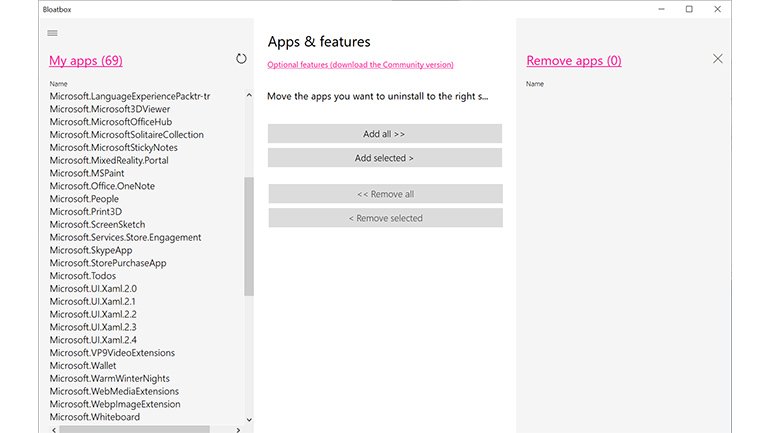Click the refresh apps list icon
Image resolution: width=770 pixels, height=433 pixels.
pos(241,59)
